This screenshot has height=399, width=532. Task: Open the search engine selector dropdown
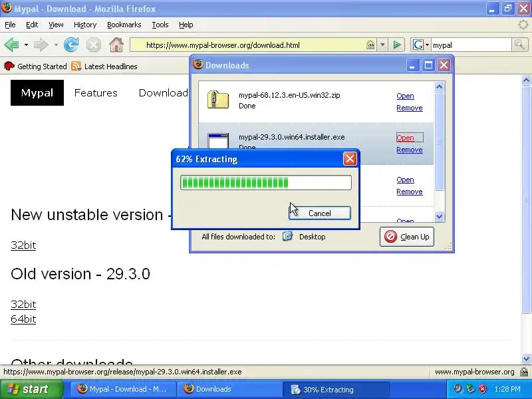(427, 45)
